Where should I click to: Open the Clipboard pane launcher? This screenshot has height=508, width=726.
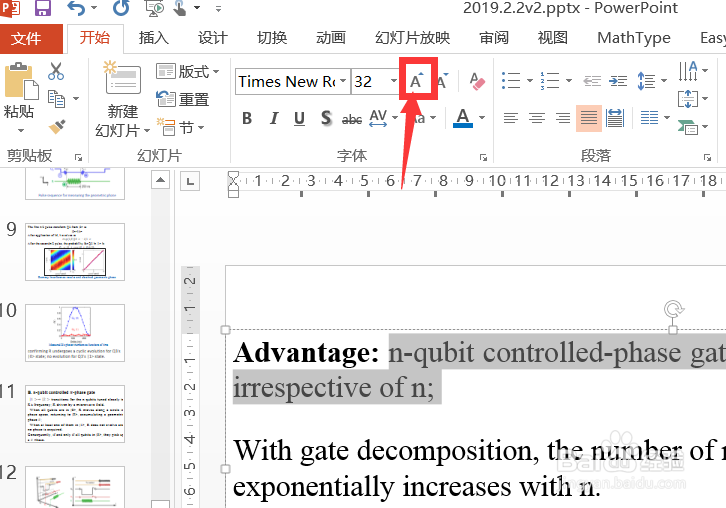[78, 158]
